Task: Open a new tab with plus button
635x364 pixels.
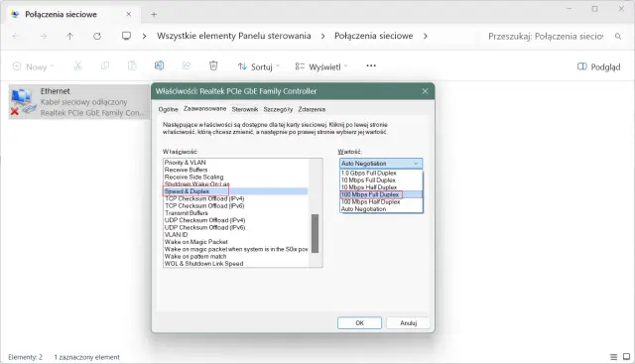Action: (154, 15)
